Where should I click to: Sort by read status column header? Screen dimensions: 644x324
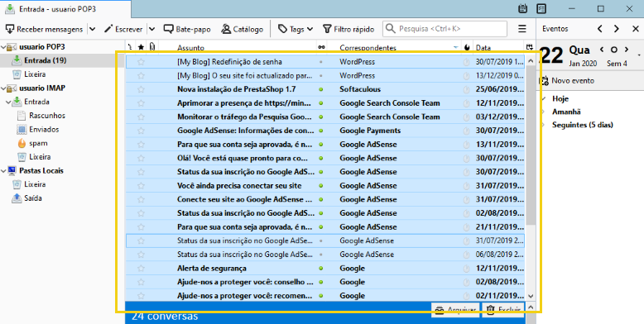(321, 48)
